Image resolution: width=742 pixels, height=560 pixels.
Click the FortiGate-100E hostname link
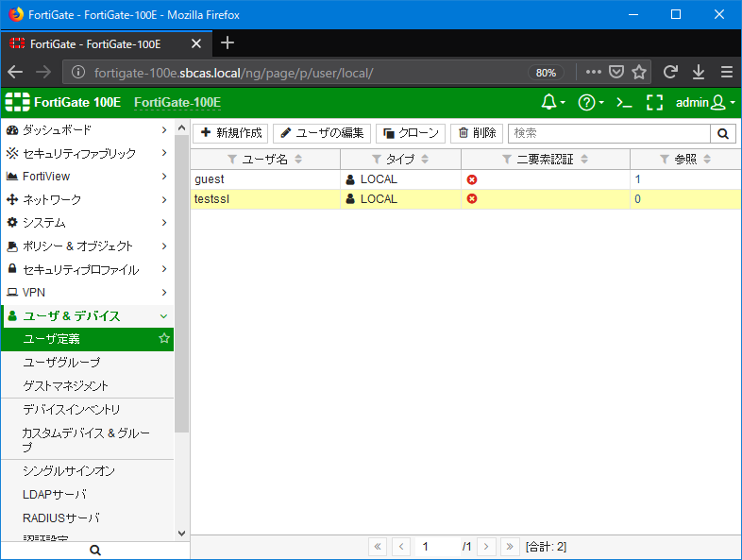coord(177,102)
